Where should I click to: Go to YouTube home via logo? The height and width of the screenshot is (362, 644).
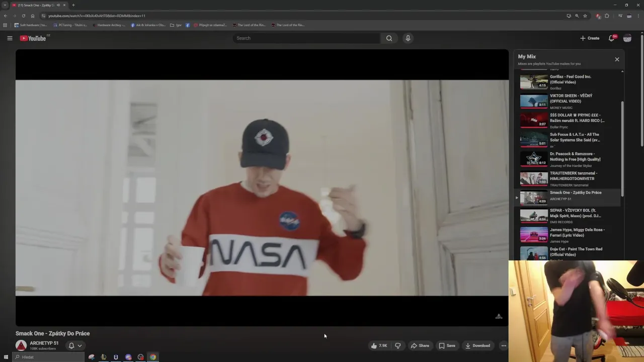(x=33, y=38)
